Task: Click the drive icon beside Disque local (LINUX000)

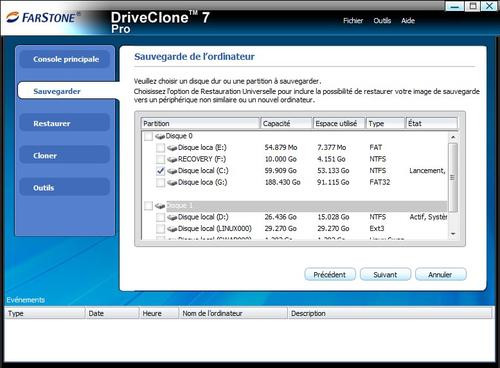Action: click(x=172, y=229)
